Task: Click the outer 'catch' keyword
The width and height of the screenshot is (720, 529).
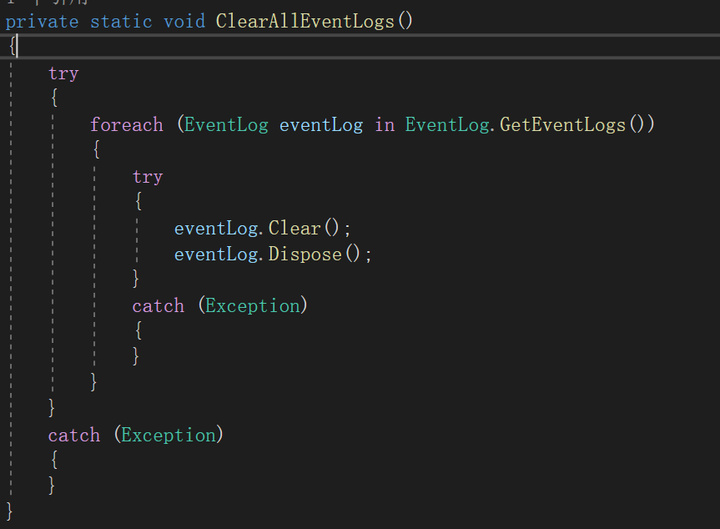Action: (x=74, y=435)
